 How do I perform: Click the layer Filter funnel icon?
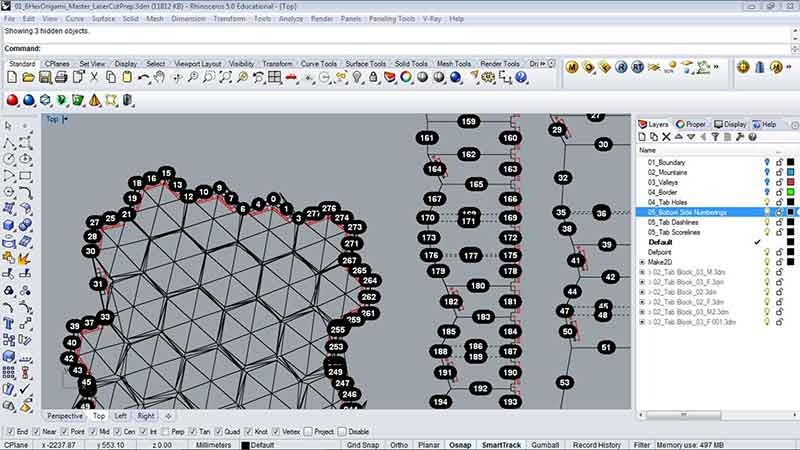[x=715, y=137]
